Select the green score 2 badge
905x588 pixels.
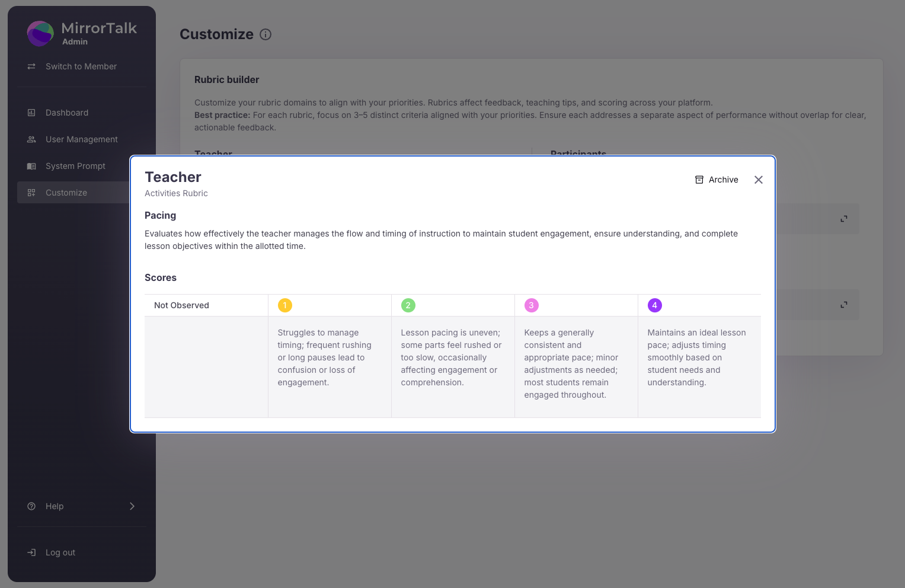(x=408, y=305)
